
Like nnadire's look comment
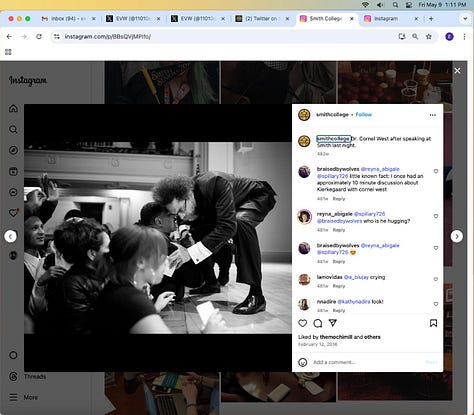click(x=436, y=304)
